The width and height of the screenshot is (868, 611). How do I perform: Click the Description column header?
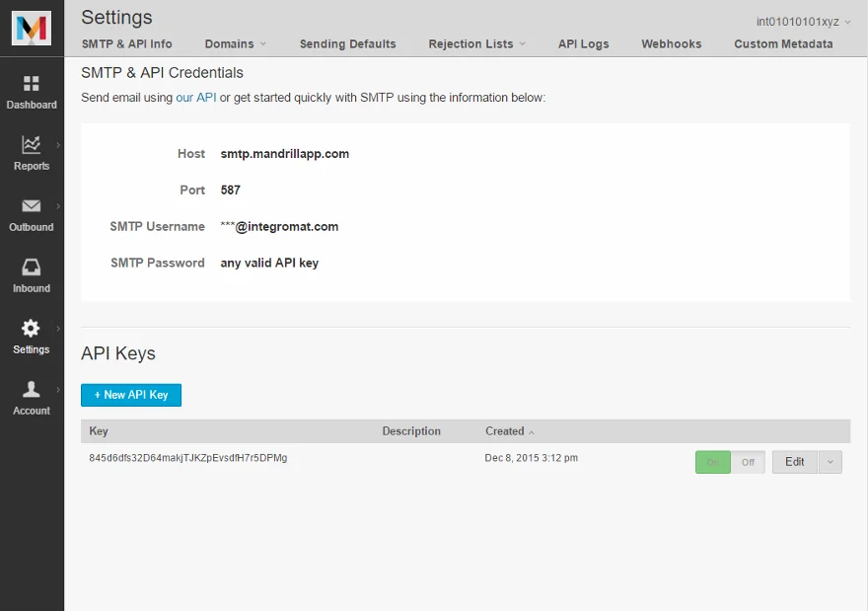coord(411,431)
